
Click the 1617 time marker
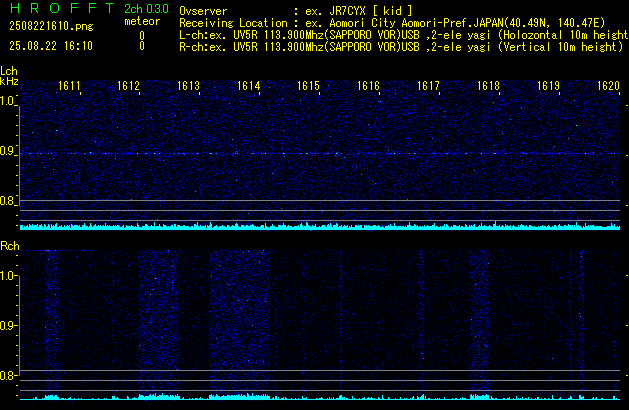pos(428,86)
